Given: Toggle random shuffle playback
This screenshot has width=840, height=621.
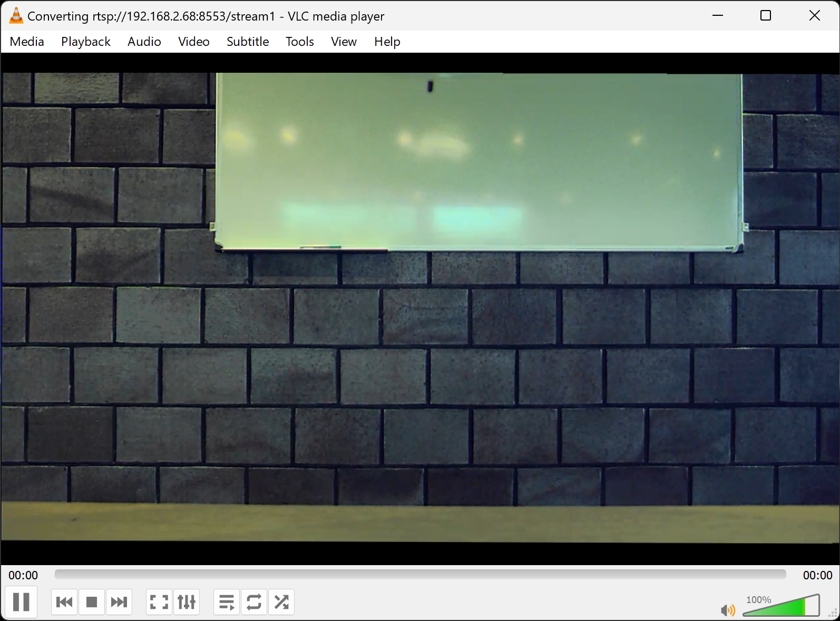Looking at the screenshot, I should pyautogui.click(x=281, y=602).
